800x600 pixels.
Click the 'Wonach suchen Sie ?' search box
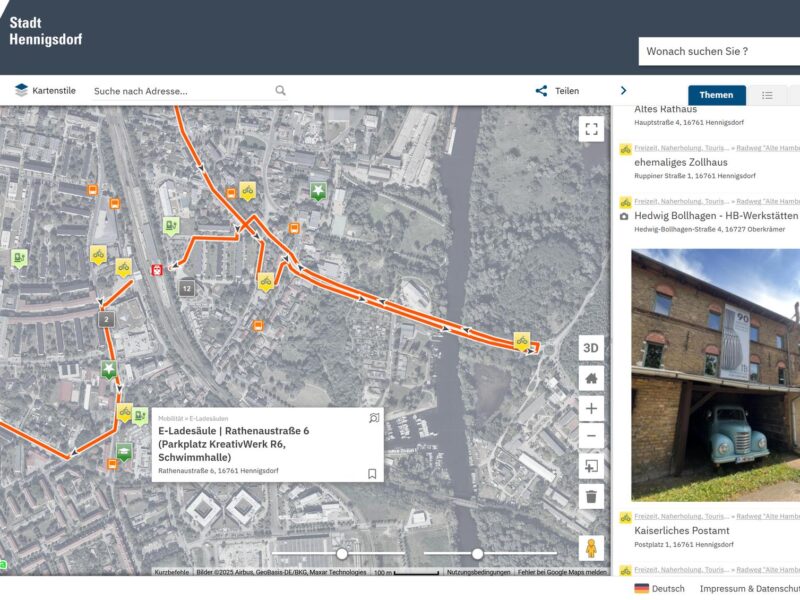[719, 51]
